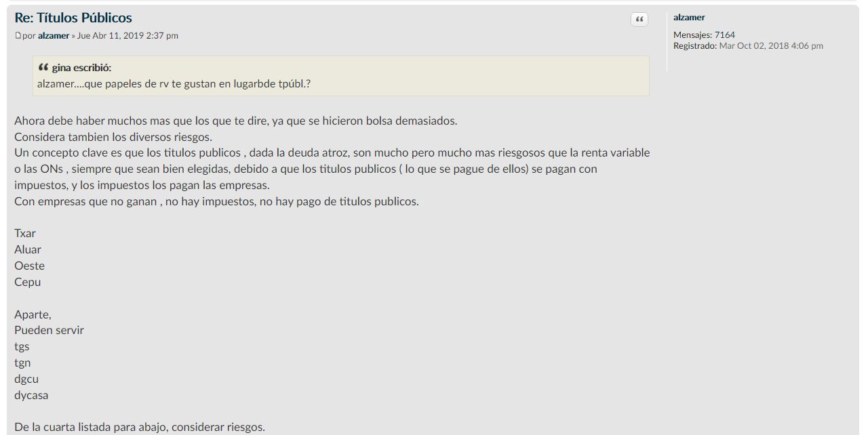Click the "tgn" ticker text
The height and width of the screenshot is (435, 868).
(22, 363)
